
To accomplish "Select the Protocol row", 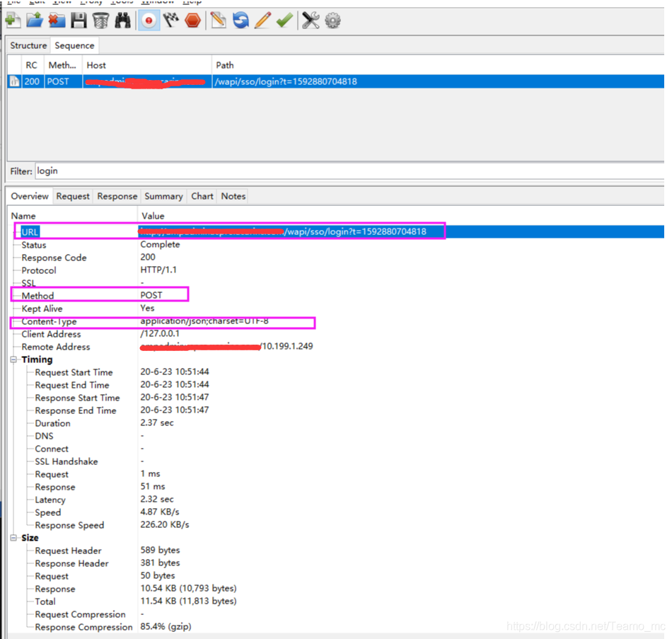I will pos(336,270).
